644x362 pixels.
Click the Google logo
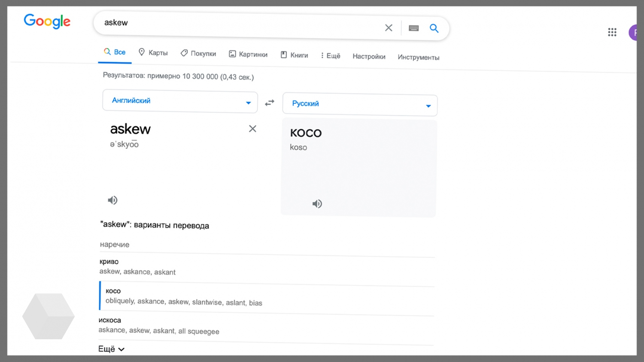(47, 21)
